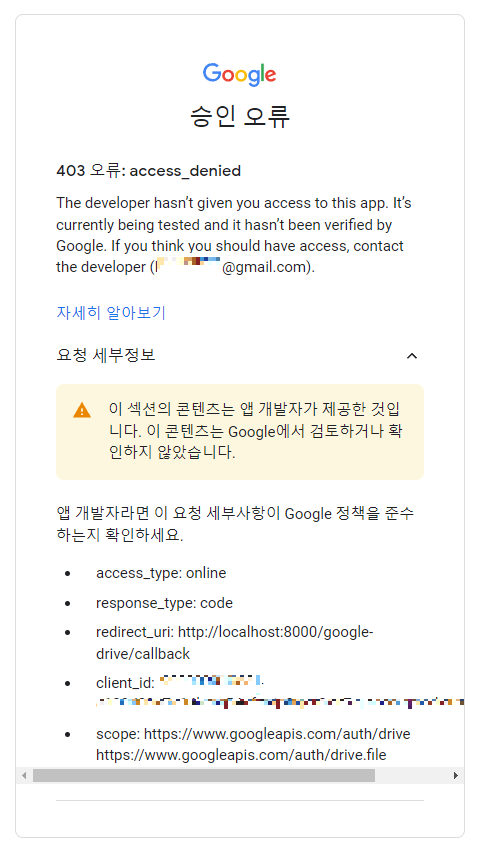Image resolution: width=483 pixels, height=853 pixels.
Task: Click the scope auth/drive URL
Action: (x=277, y=734)
